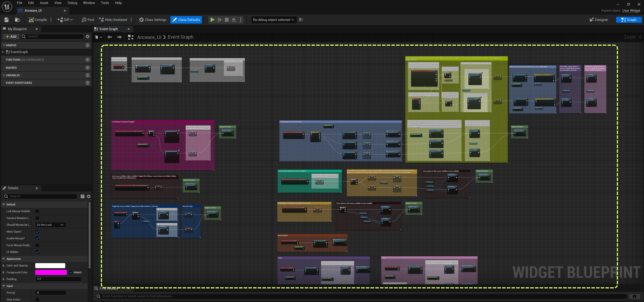Enable Link Mouse Visibility checkbox

click(37, 211)
